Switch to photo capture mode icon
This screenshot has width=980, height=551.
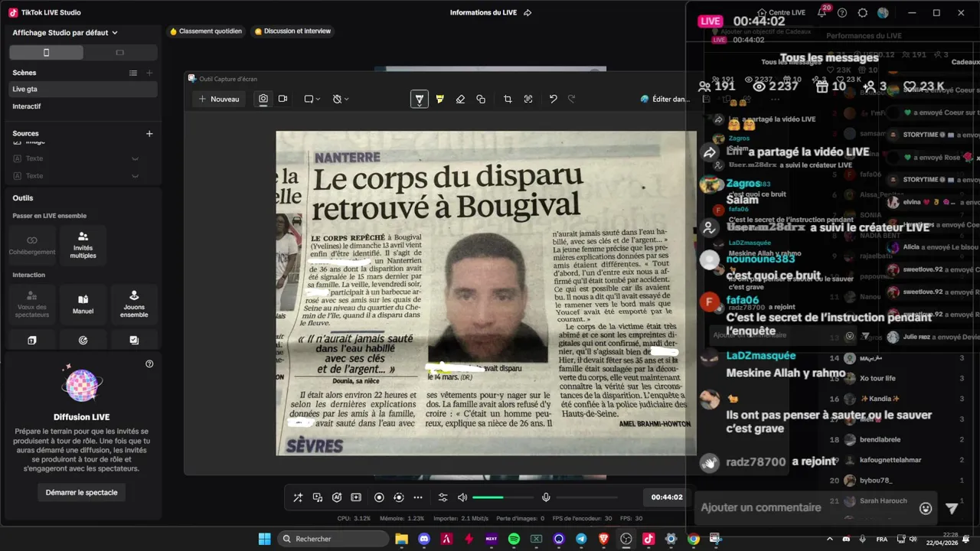pyautogui.click(x=263, y=99)
